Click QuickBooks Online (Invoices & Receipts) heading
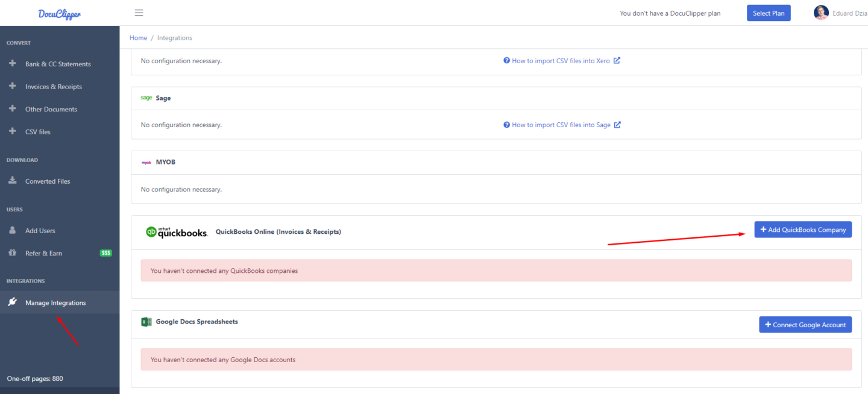This screenshot has height=394, width=868. (x=278, y=231)
